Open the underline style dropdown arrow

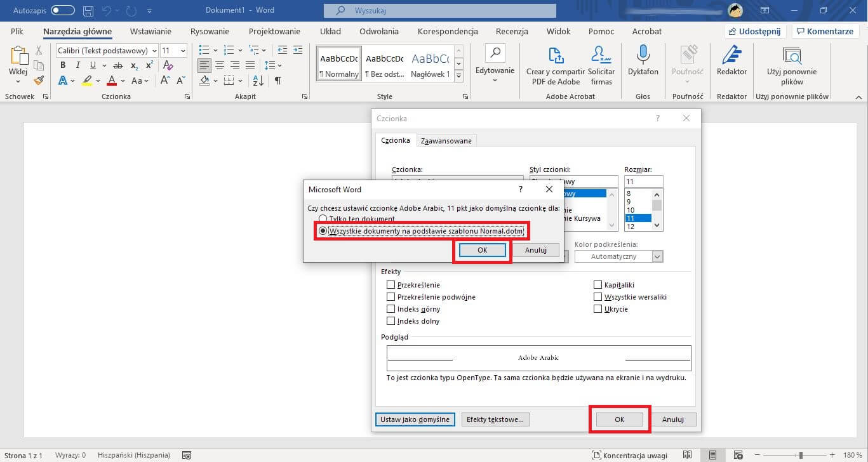pos(103,65)
